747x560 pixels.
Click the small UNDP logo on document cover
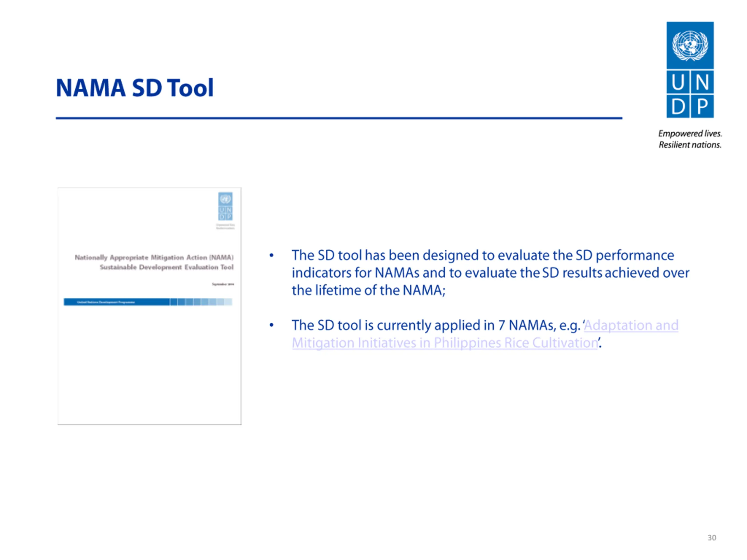225,206
